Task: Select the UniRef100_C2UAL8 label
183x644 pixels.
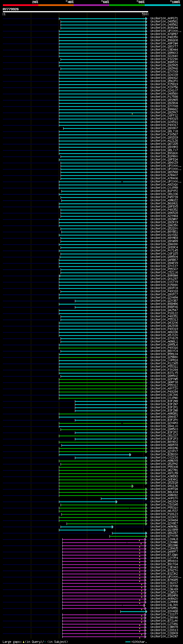Action: pos(164,539)
